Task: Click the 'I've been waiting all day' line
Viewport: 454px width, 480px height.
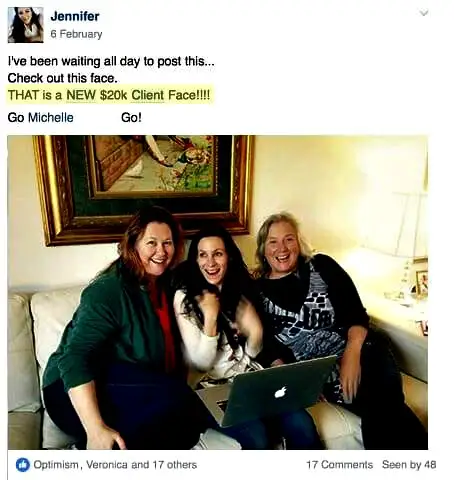Action: coord(111,61)
